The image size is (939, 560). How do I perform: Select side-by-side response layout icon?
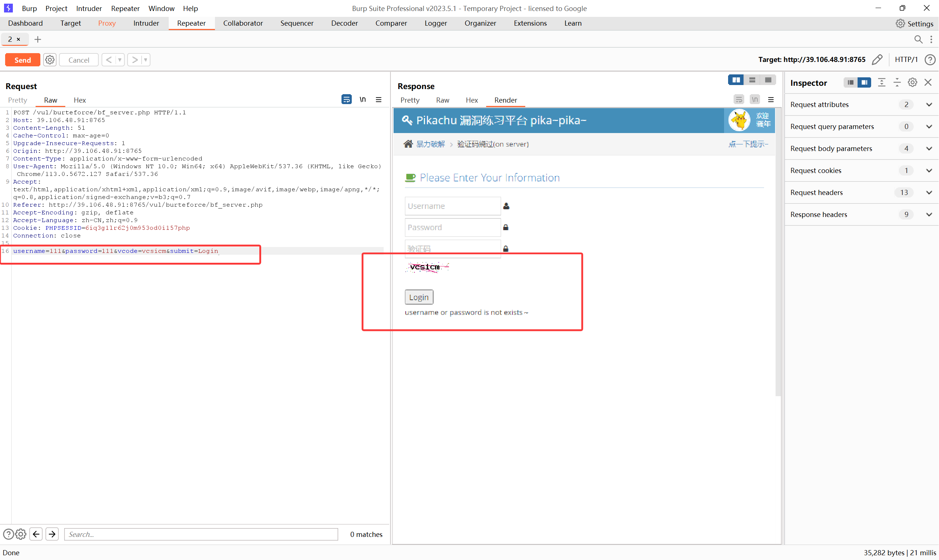(736, 80)
